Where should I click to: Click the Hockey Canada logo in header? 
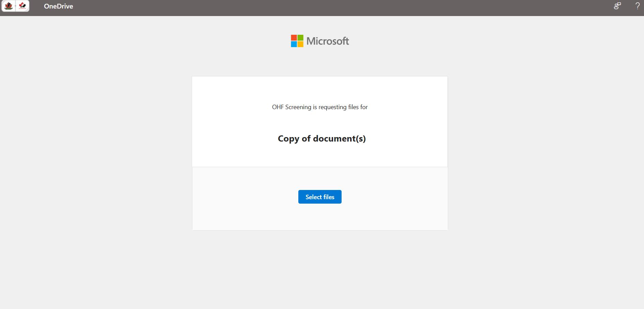click(x=22, y=6)
